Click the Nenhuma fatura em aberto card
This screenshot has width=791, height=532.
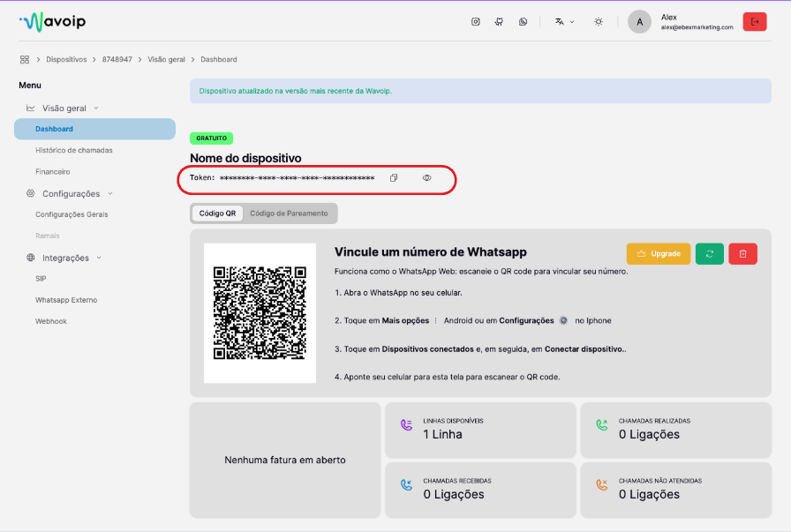[285, 460]
